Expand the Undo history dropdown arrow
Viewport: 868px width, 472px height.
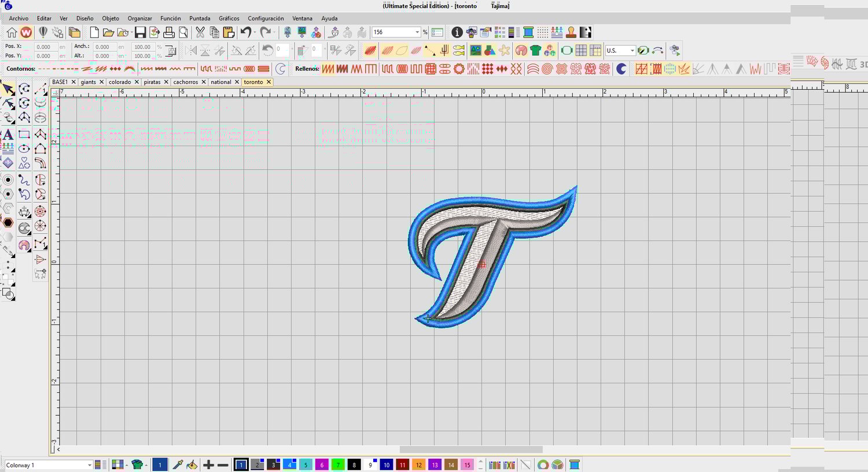(255, 32)
